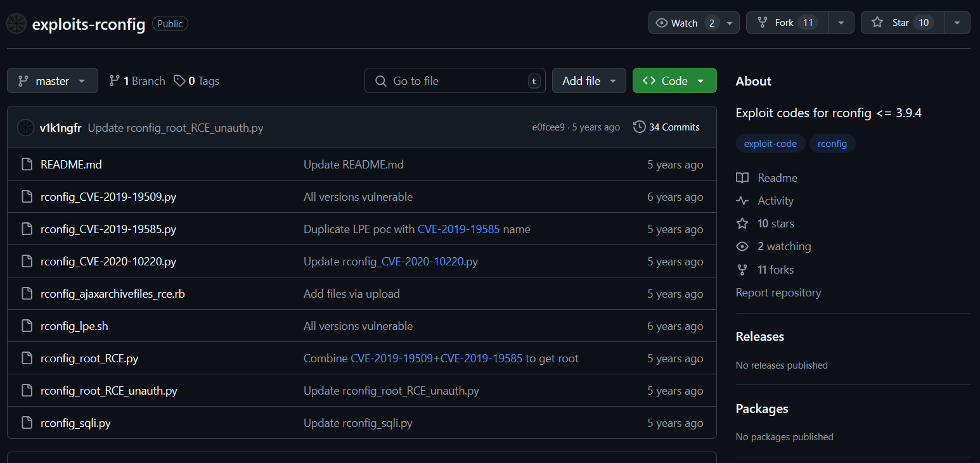Open the rconfig_root_RCE_unauth.py file
Image resolution: width=980 pixels, height=463 pixels.
pos(109,391)
